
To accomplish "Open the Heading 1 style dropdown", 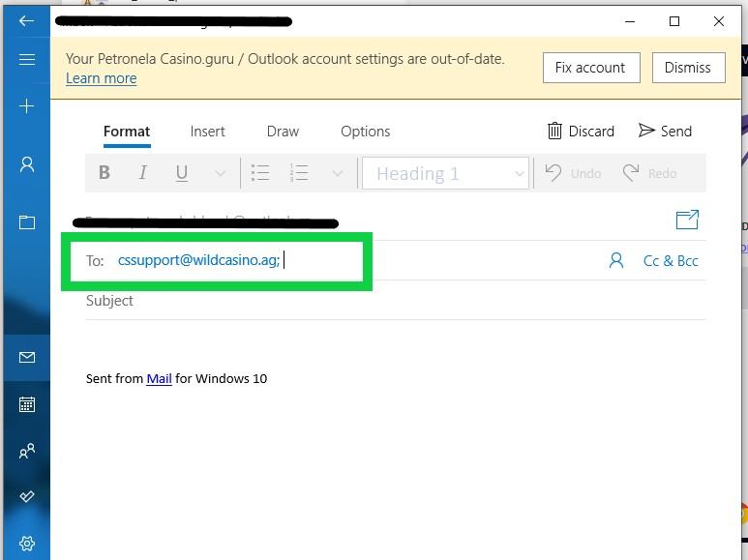I will pyautogui.click(x=446, y=174).
